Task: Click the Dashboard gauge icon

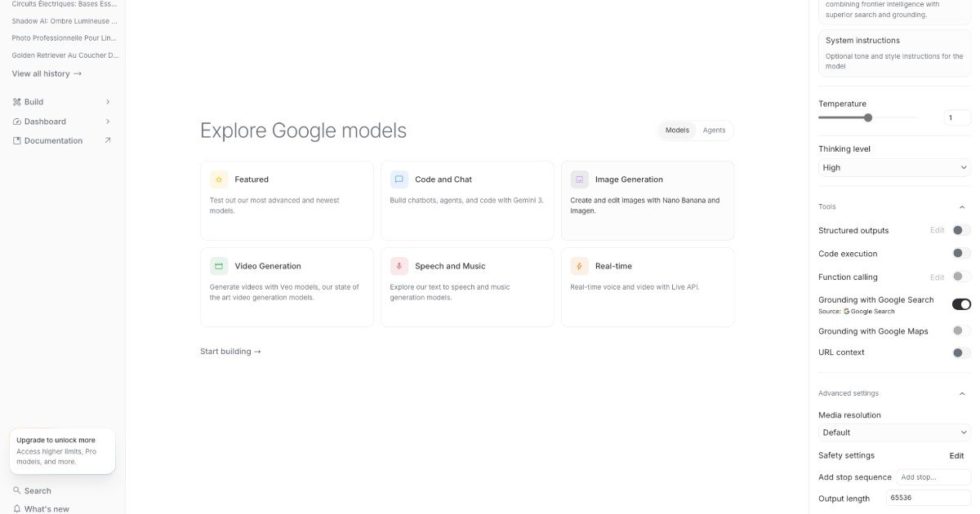Action: point(16,122)
